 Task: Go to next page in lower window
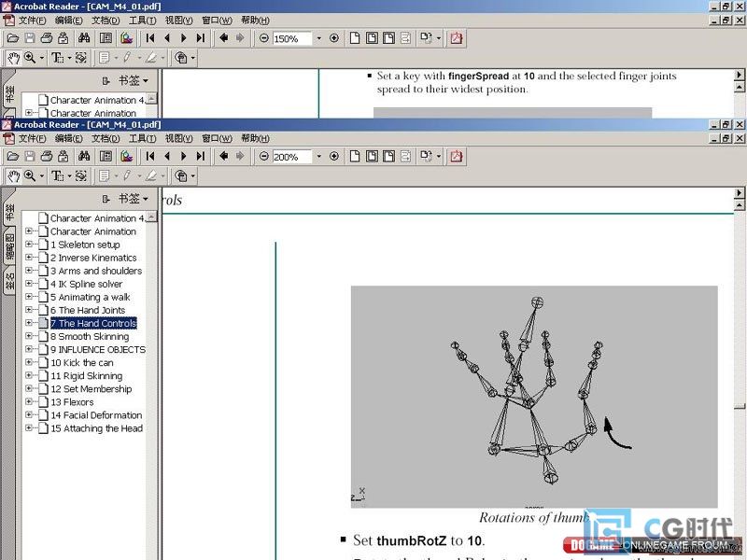click(x=184, y=156)
